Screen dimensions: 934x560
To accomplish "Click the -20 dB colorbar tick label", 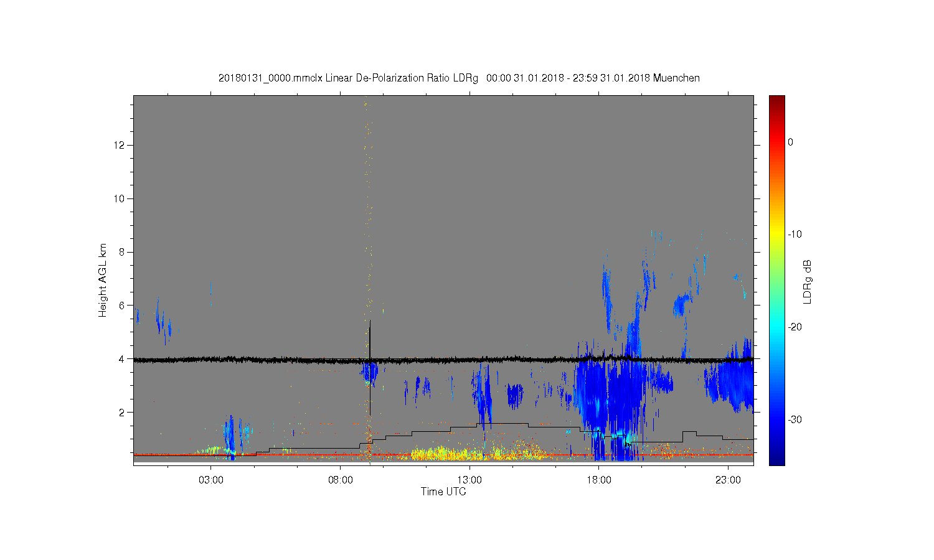I will click(x=794, y=327).
